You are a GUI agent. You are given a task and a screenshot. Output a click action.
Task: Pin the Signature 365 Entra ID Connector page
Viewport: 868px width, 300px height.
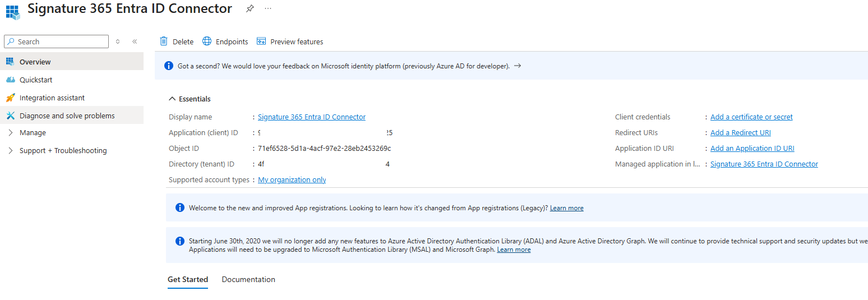coord(250,9)
